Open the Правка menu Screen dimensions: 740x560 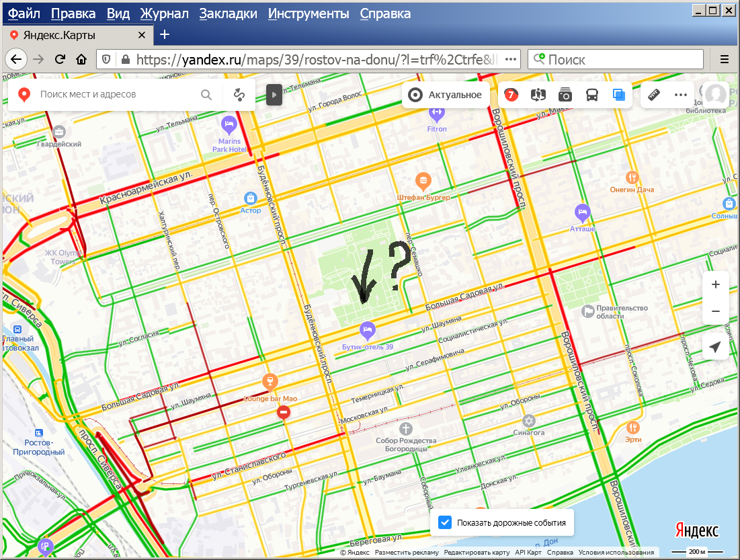[73, 13]
